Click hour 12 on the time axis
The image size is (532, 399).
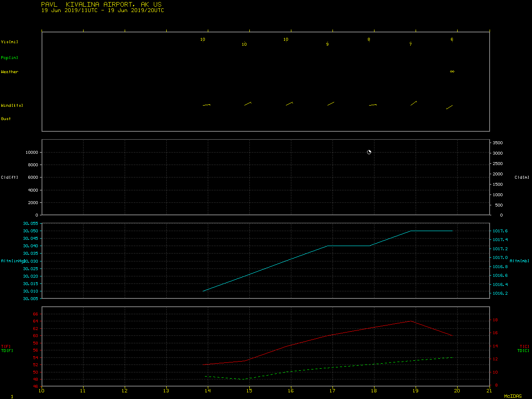(125, 390)
